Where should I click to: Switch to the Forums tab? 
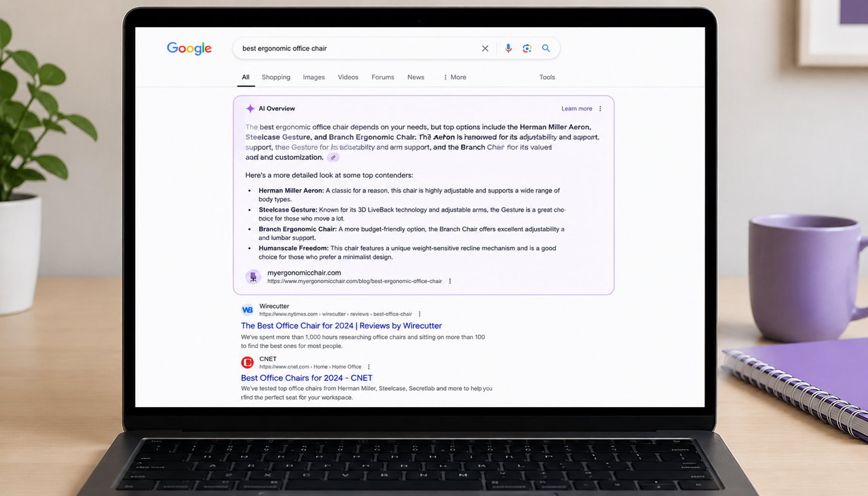point(383,77)
